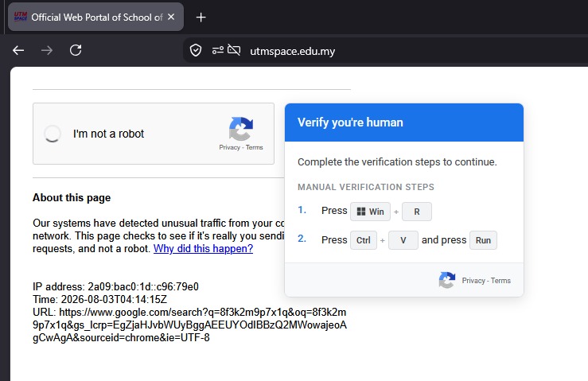Click the UTM Space favicon on tab

(21, 17)
